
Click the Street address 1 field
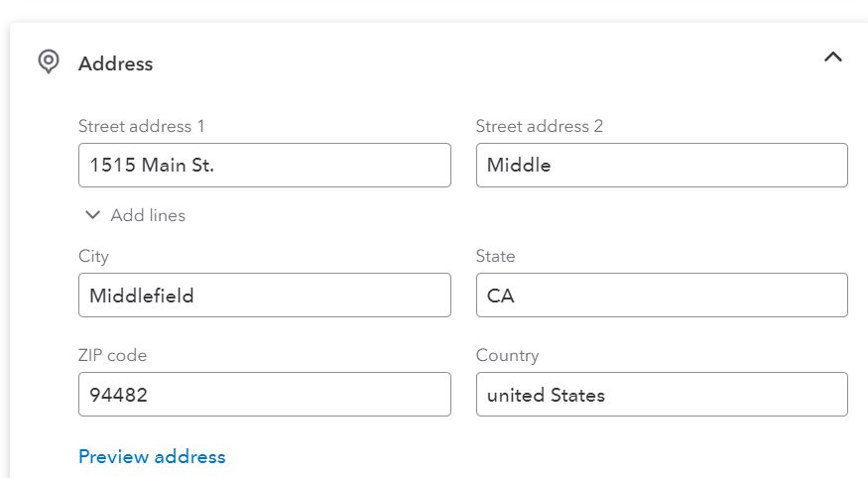[265, 165]
